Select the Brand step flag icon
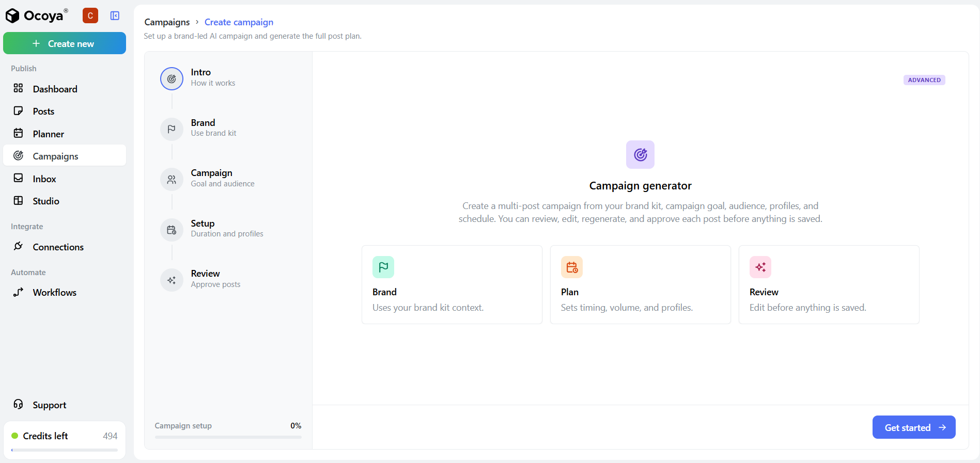Image resolution: width=980 pixels, height=463 pixels. pyautogui.click(x=172, y=129)
